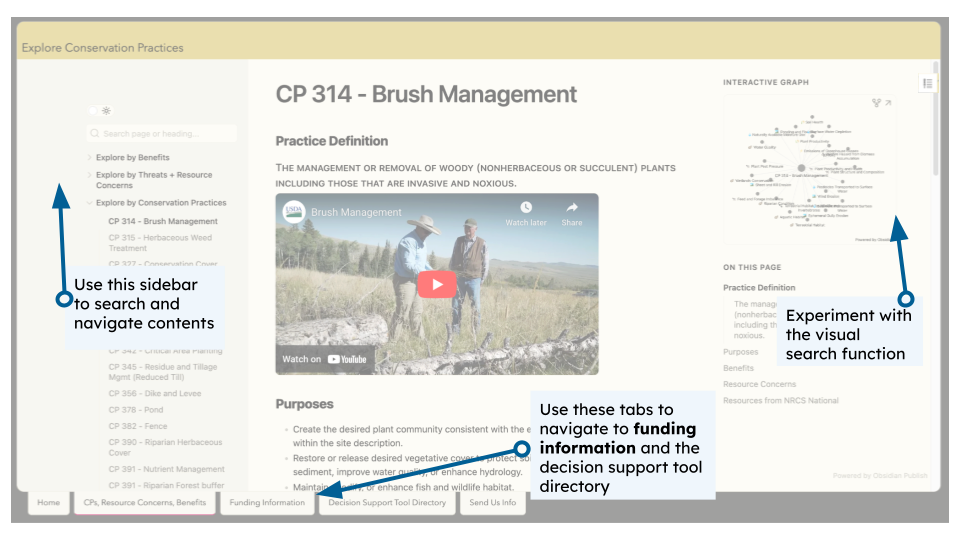Click the CP 314 center graph node

[800, 169]
